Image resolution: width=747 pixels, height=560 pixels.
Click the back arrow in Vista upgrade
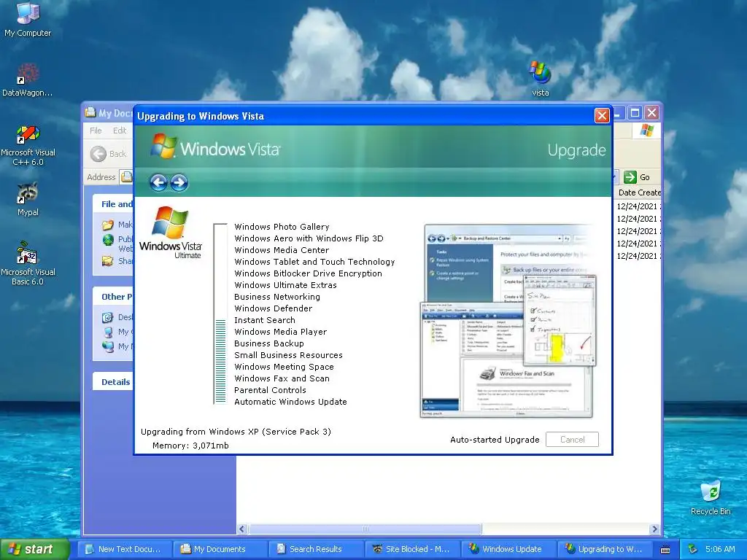coord(158,182)
